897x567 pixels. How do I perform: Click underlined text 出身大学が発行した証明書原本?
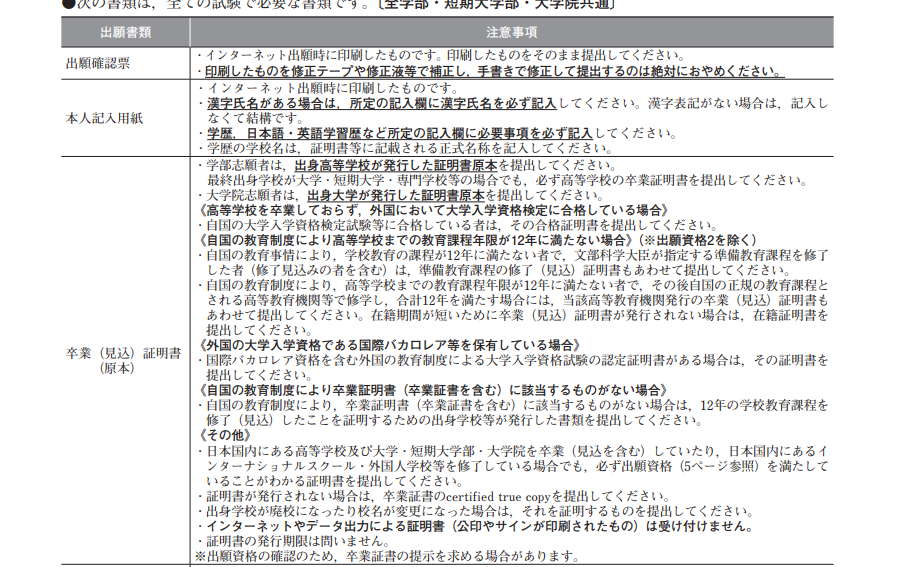pyautogui.click(x=396, y=195)
